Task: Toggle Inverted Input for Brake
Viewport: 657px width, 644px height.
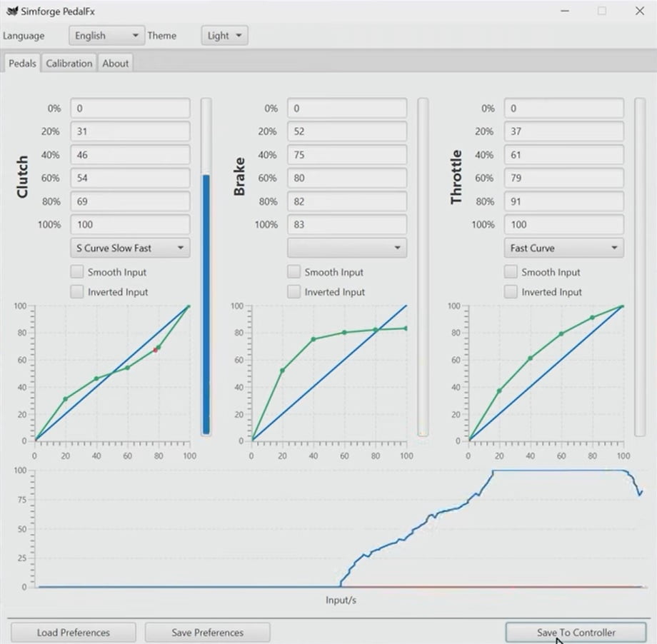Action: [294, 292]
